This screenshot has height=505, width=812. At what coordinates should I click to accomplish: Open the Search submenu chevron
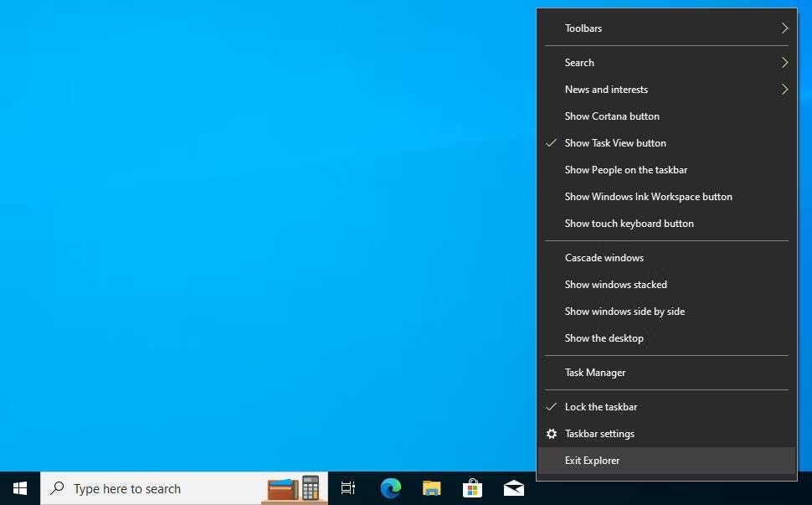[784, 62]
